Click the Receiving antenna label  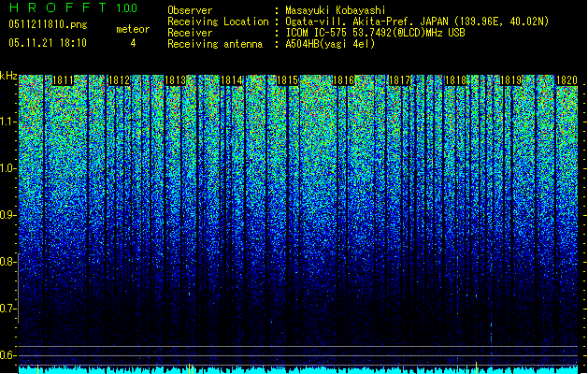point(215,44)
